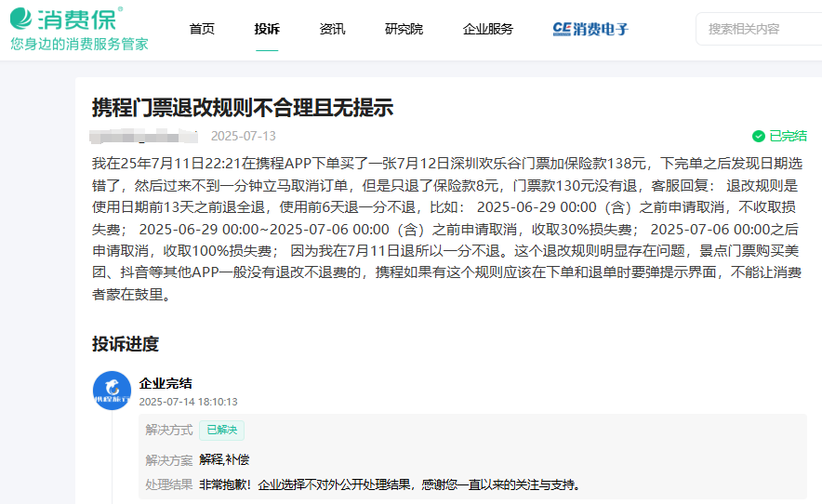Open the 首页 navigation item
The image size is (822, 504).
click(202, 29)
